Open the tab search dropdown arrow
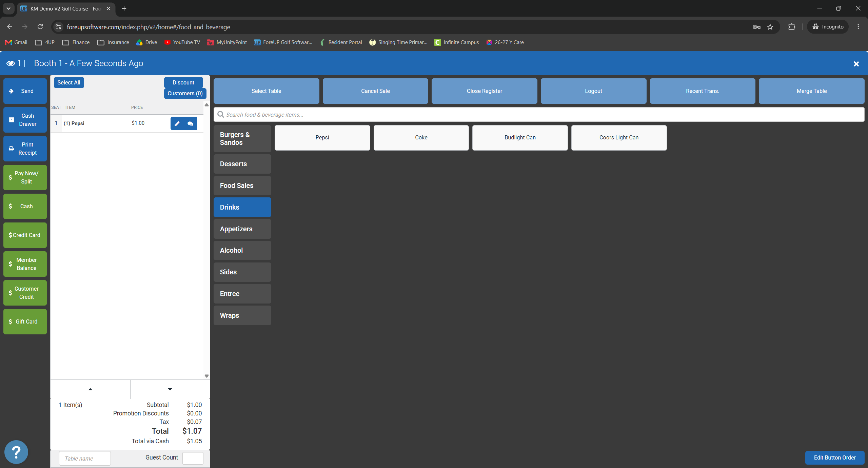The image size is (868, 468). point(8,8)
